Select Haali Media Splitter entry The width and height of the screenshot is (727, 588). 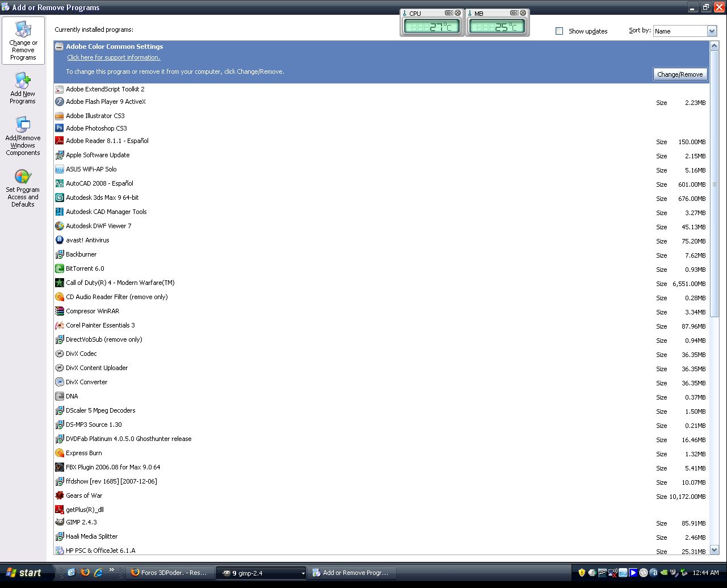381,536
